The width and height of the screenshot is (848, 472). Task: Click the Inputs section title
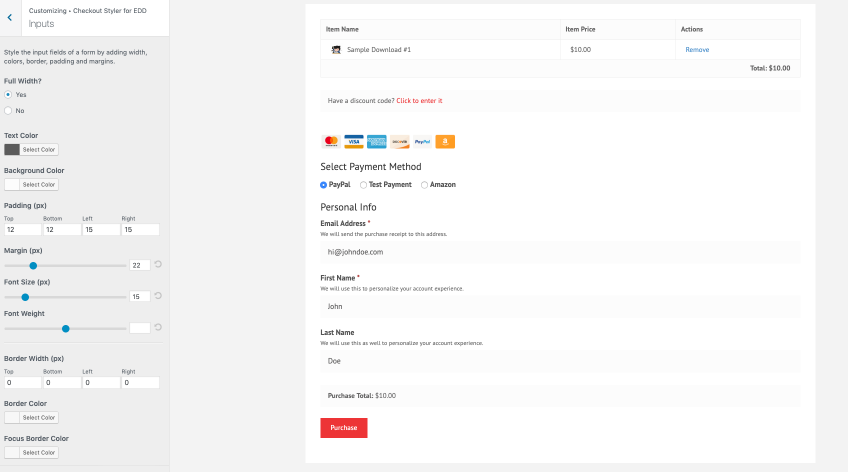[42, 24]
